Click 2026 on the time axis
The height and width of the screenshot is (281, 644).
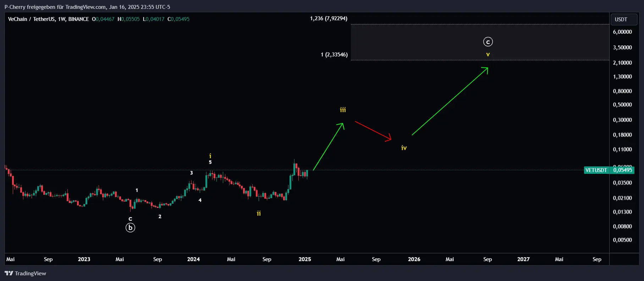coord(414,259)
